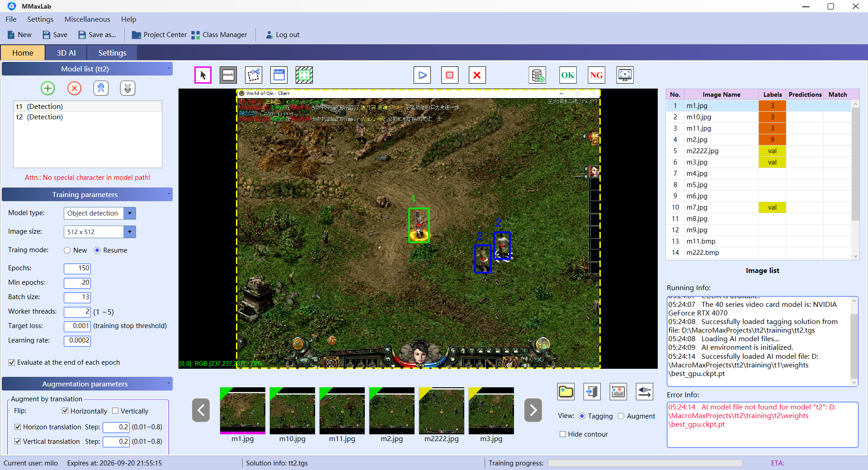
Task: Choose the label box tool
Action: tap(279, 75)
